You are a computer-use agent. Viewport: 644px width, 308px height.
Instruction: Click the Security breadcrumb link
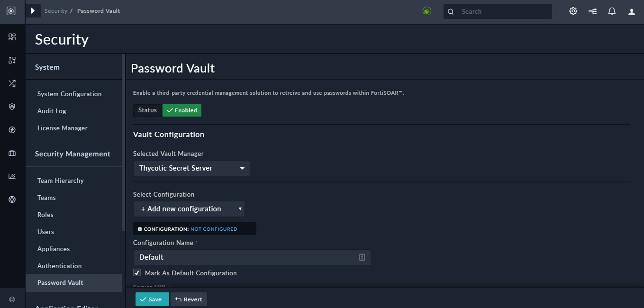56,10
